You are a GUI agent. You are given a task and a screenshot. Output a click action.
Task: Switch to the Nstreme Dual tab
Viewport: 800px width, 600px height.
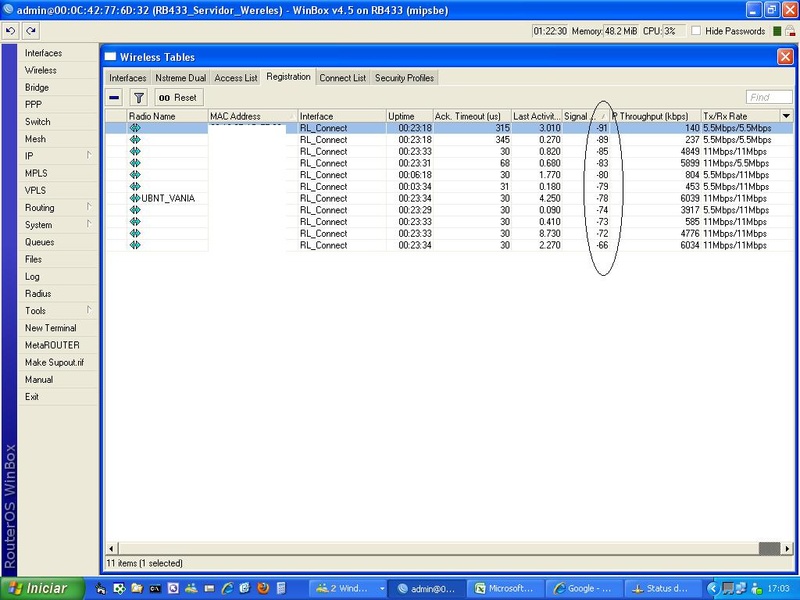(181, 78)
